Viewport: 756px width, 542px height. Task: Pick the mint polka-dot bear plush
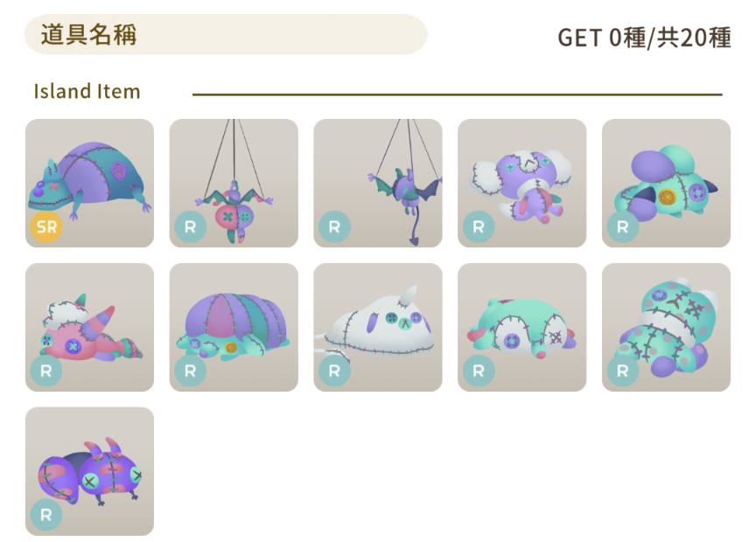pos(667,327)
